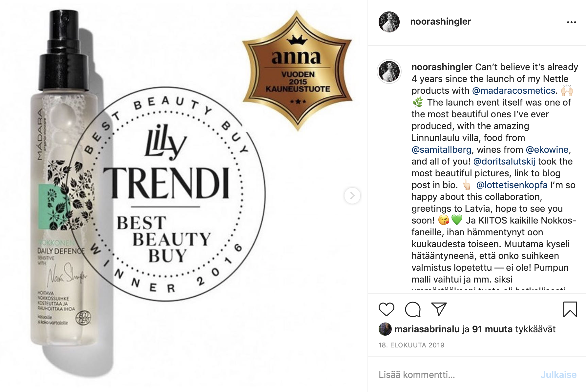Open comments with the speech bubble icon
This screenshot has height=392, width=586.
(412, 309)
